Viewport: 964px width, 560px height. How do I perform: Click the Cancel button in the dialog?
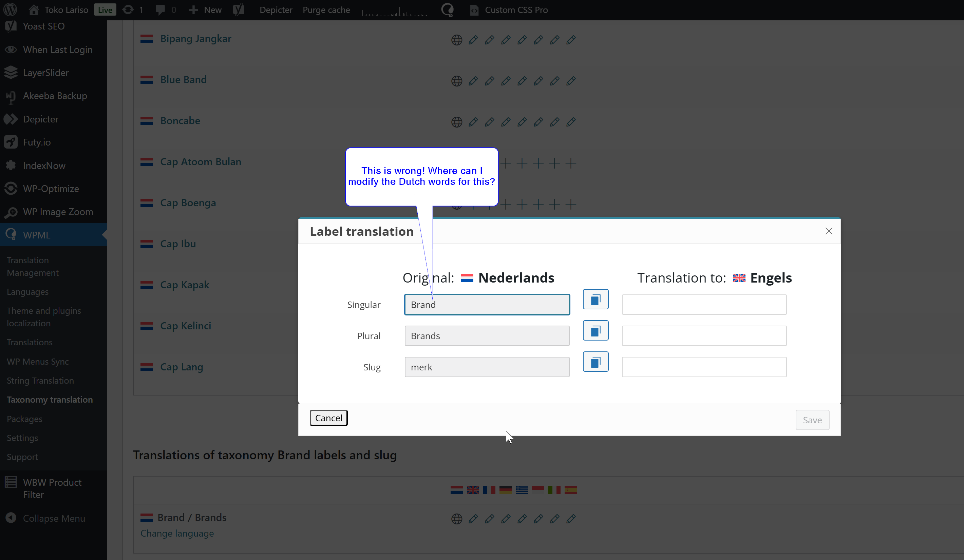(x=328, y=418)
